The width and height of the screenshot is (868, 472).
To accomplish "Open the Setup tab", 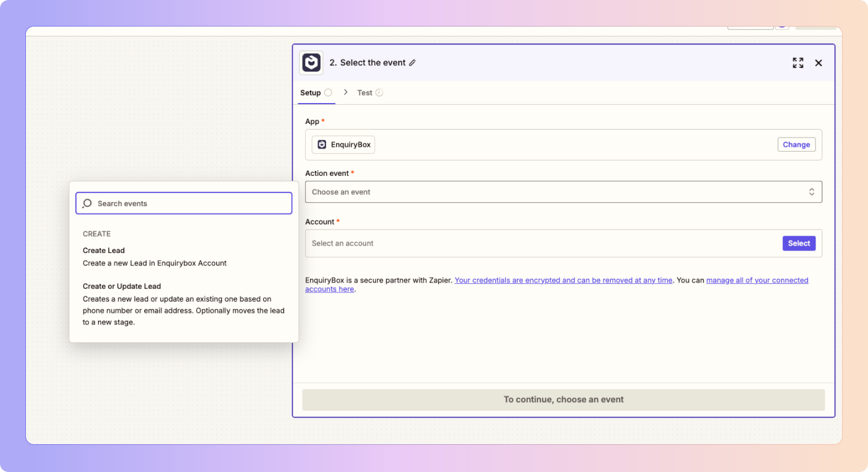I will (316, 93).
